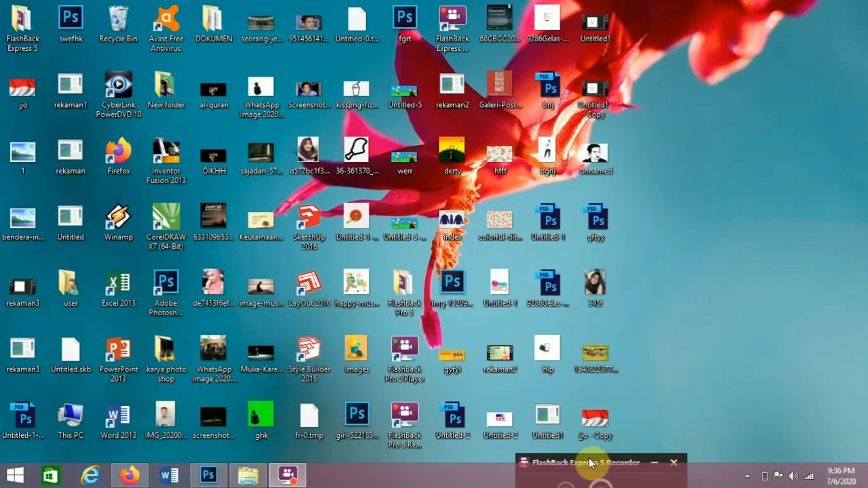Select the rekaman2 file icon
Viewport: 868px width, 488px height.
(452, 90)
